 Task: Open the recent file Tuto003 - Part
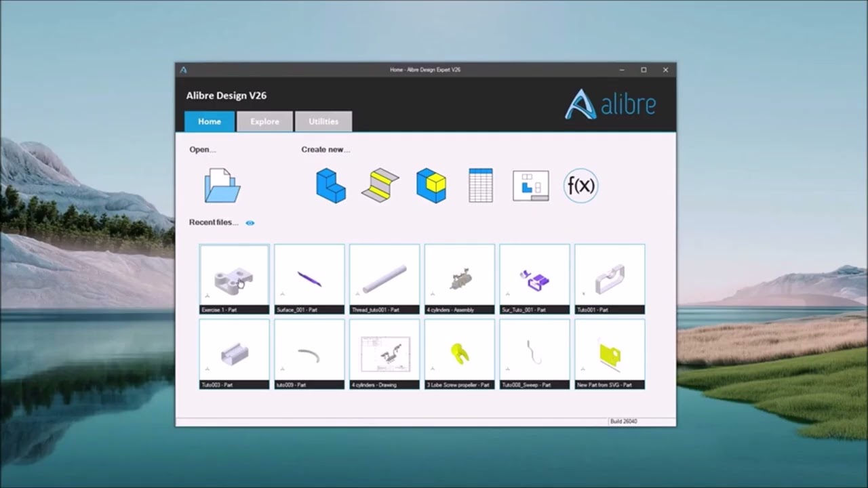[234, 354]
